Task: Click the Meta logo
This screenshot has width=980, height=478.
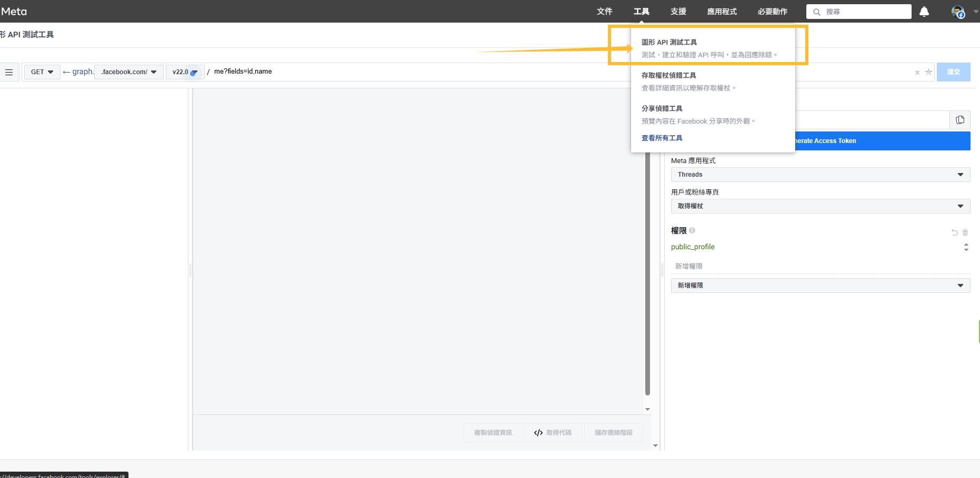Action: pyautogui.click(x=14, y=12)
